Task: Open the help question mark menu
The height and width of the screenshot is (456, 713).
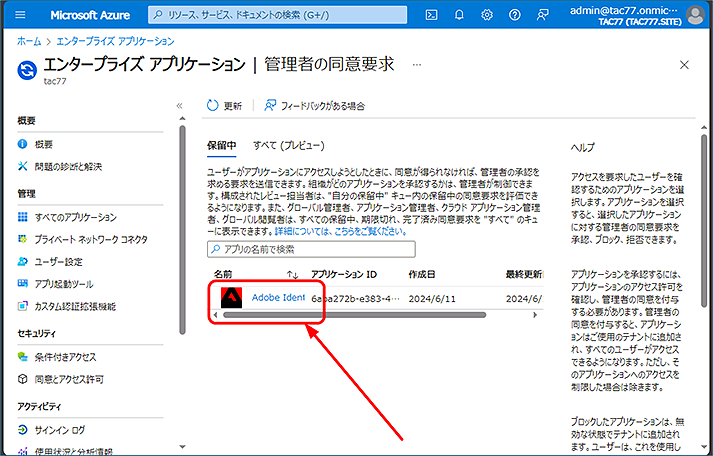Action: pyautogui.click(x=514, y=15)
